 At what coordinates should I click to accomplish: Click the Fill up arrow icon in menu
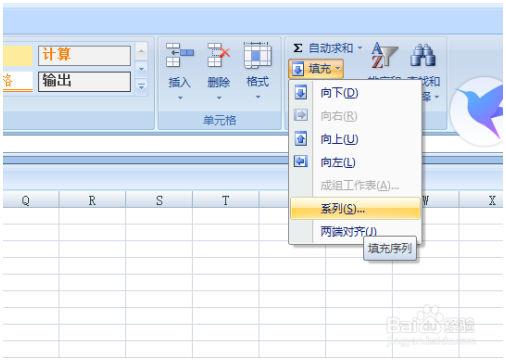[x=301, y=139]
